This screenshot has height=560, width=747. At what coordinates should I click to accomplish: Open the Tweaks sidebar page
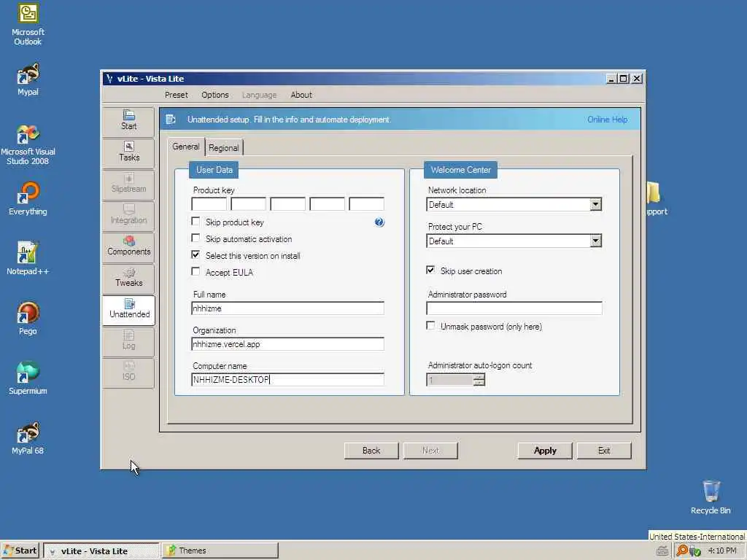[128, 278]
